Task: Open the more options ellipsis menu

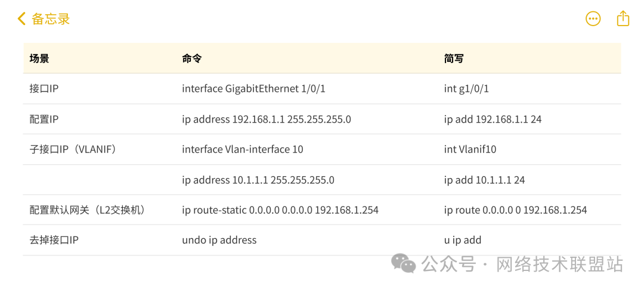Action: (x=593, y=19)
